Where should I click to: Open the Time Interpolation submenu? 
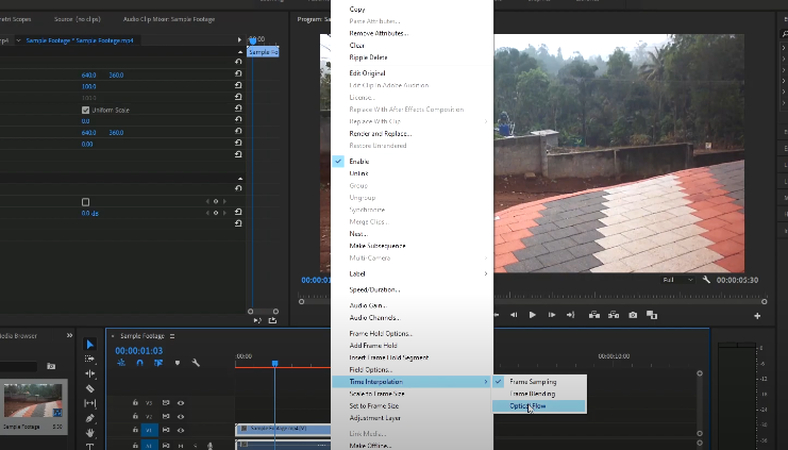pyautogui.click(x=412, y=382)
